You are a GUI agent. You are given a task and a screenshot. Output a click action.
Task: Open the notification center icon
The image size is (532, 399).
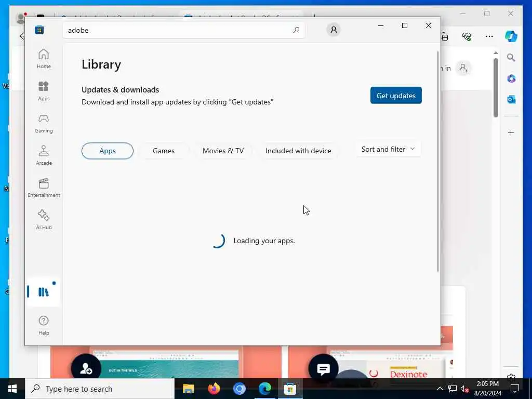(515, 389)
